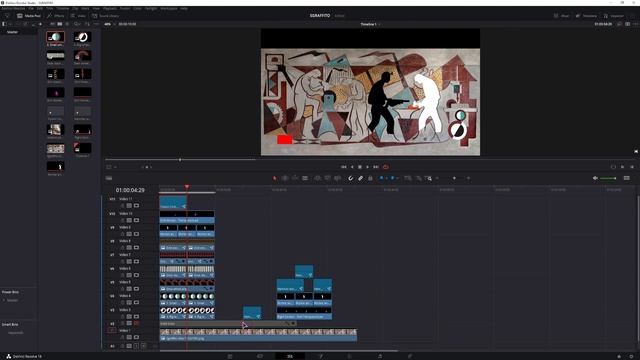Click the Full Extent Zoom icon
This screenshot has width=640, height=360.
407,178
